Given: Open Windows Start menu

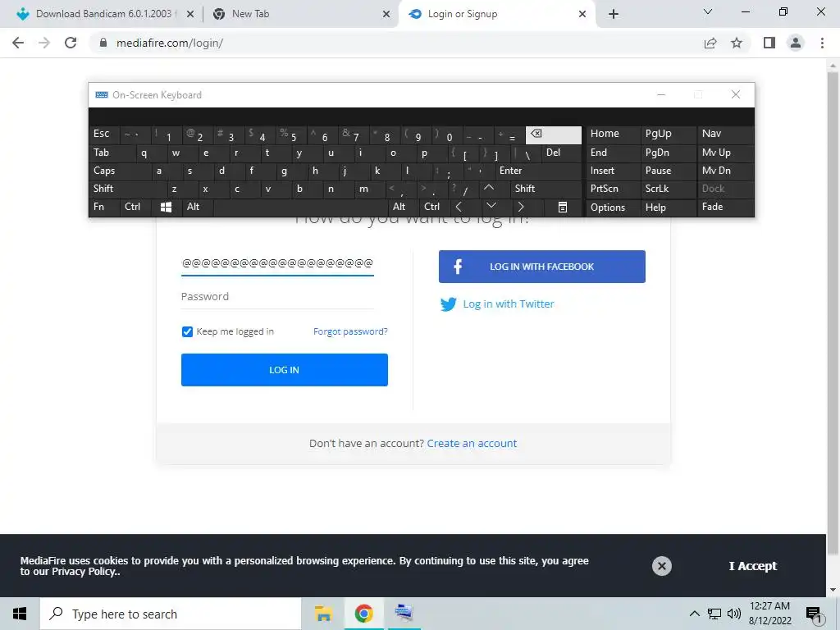Looking at the screenshot, I should point(20,614).
